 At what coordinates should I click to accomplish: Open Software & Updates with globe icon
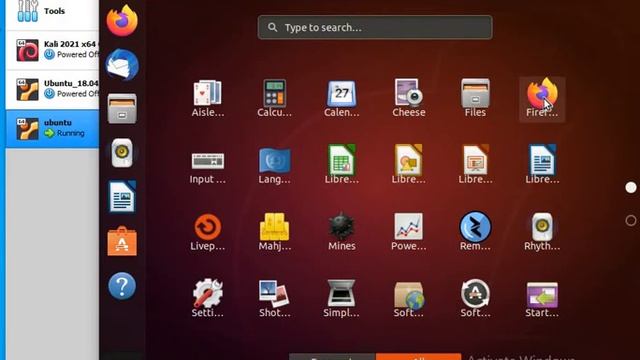click(x=409, y=299)
